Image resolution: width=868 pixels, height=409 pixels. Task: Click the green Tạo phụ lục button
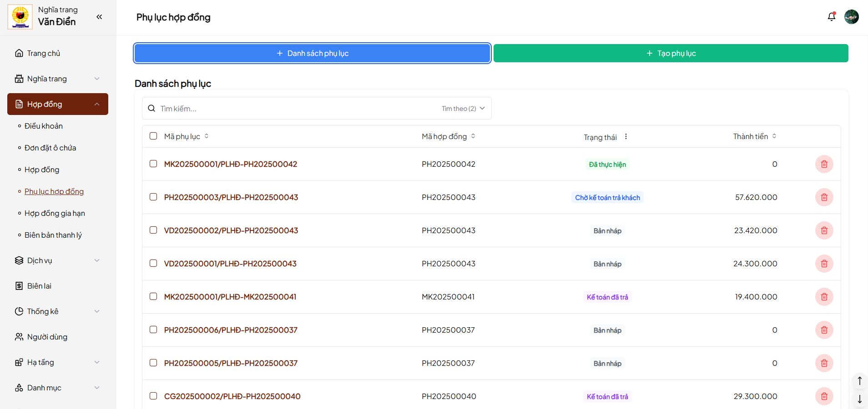tap(671, 53)
